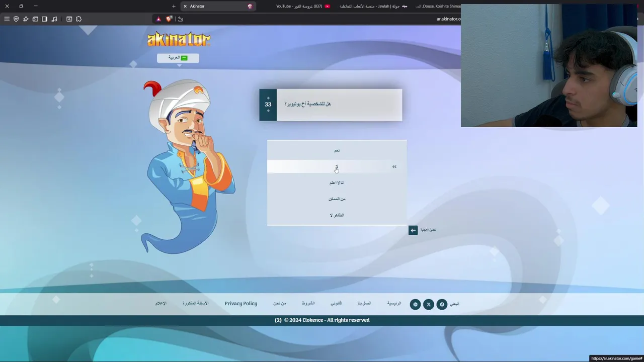Answer لا (no) to the question

point(337,166)
